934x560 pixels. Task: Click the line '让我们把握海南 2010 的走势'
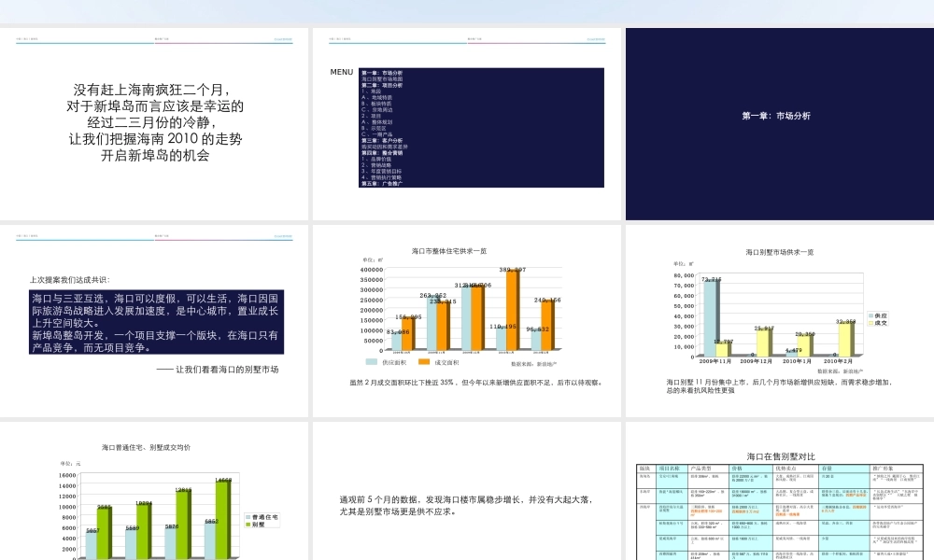click(155, 139)
